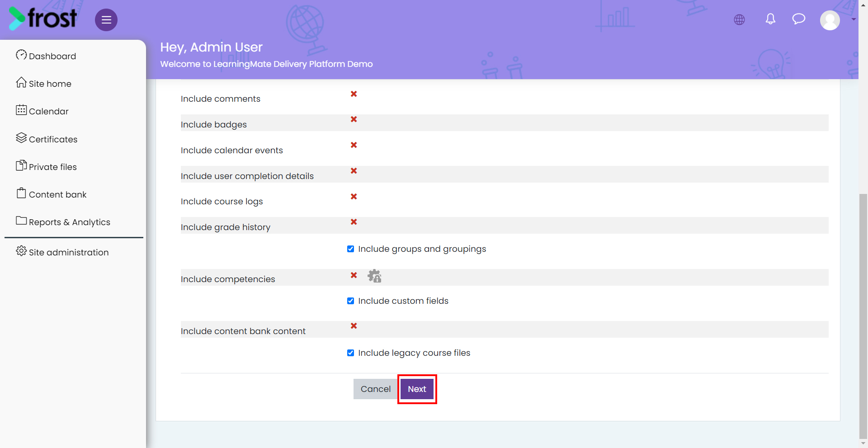Expand the user menu dropdown arrow
The width and height of the screenshot is (868, 448).
pyautogui.click(x=854, y=19)
